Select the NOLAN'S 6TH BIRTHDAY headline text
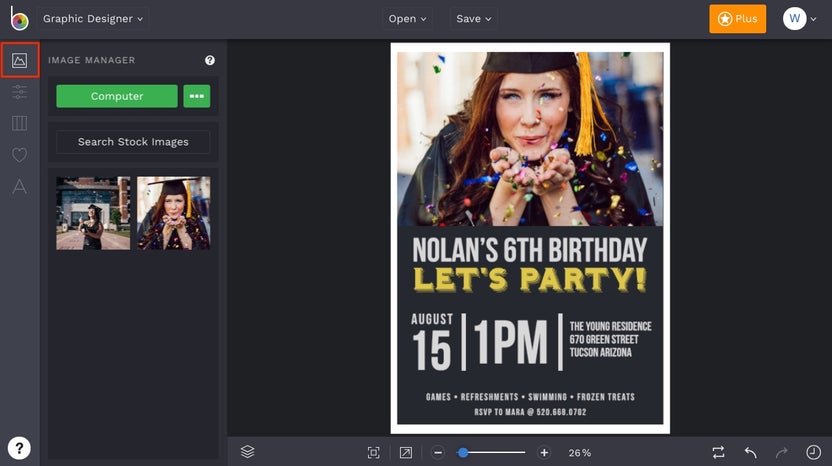This screenshot has width=832, height=466. (x=530, y=250)
